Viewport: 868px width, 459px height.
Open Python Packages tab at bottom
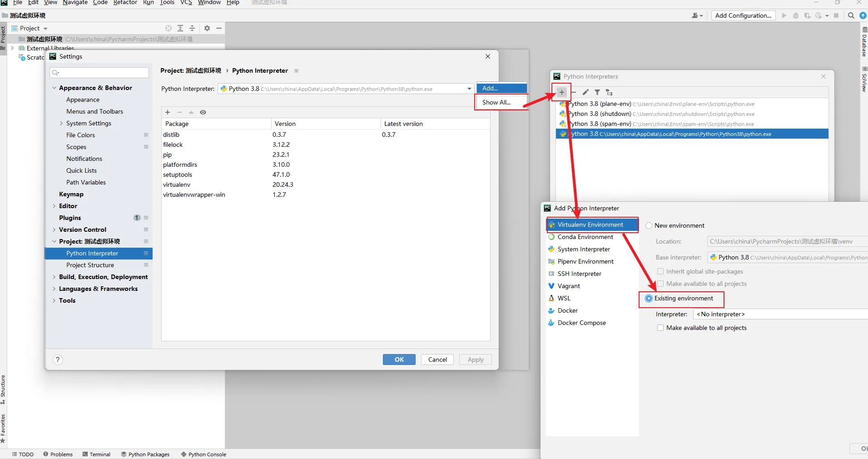click(145, 454)
